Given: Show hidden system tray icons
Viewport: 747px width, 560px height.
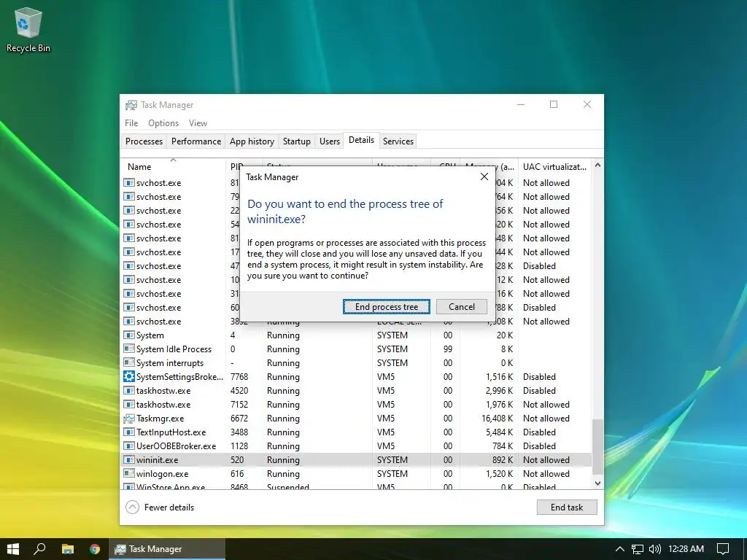Looking at the screenshot, I should [x=620, y=549].
